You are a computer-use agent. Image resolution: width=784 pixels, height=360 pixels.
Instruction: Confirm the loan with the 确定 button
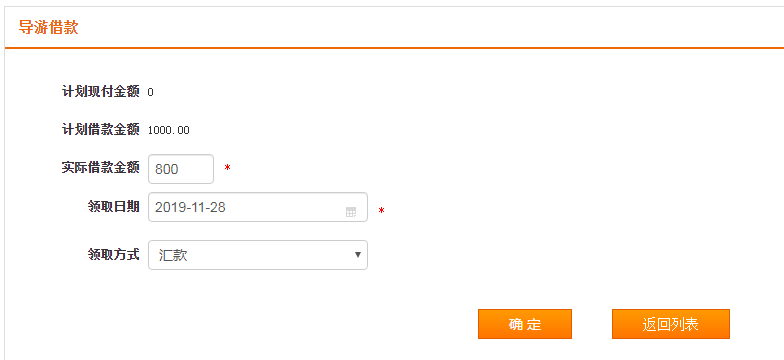click(x=524, y=324)
